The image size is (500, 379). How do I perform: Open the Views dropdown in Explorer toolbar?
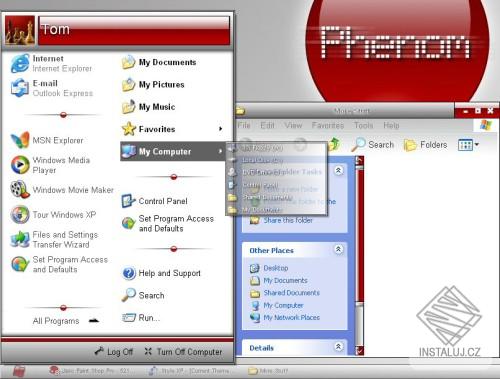469,145
